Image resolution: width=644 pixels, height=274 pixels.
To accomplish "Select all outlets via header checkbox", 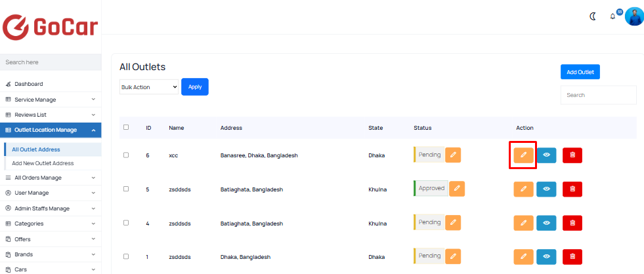I will (126, 127).
